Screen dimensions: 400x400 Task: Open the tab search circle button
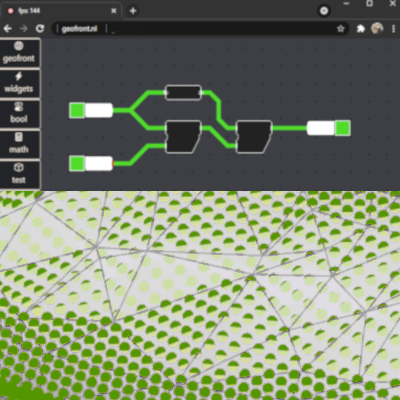point(324,11)
